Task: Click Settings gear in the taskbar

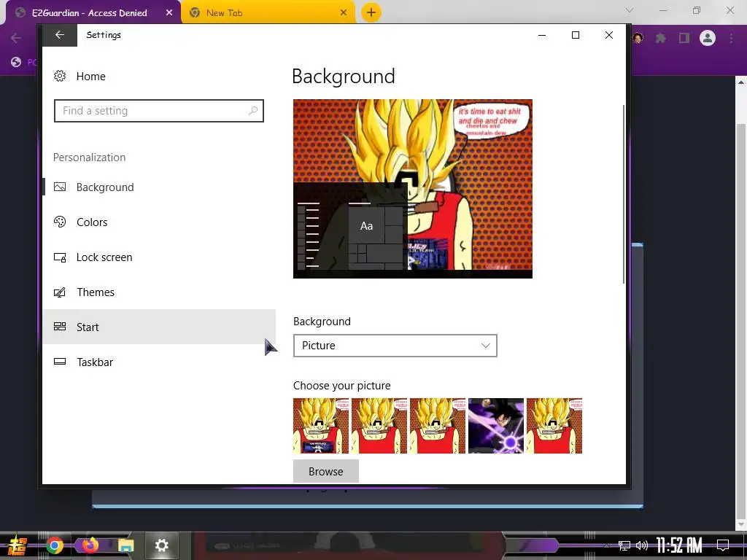Action: 161,545
